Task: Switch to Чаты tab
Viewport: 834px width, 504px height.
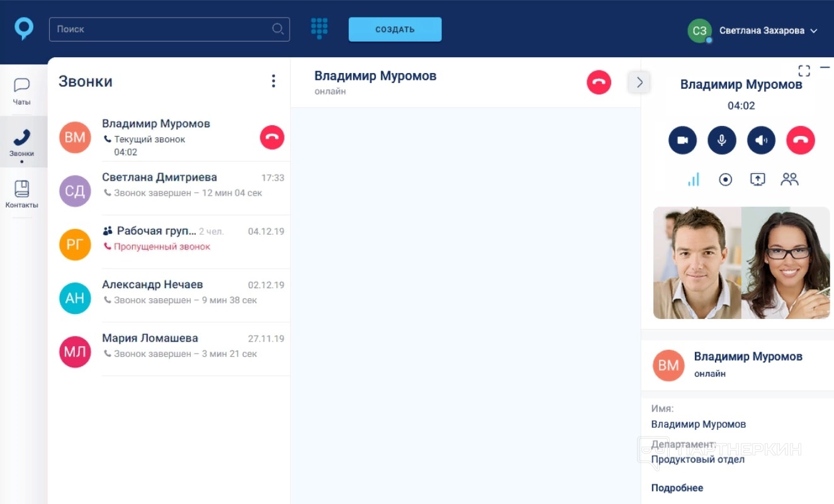Action: point(22,91)
